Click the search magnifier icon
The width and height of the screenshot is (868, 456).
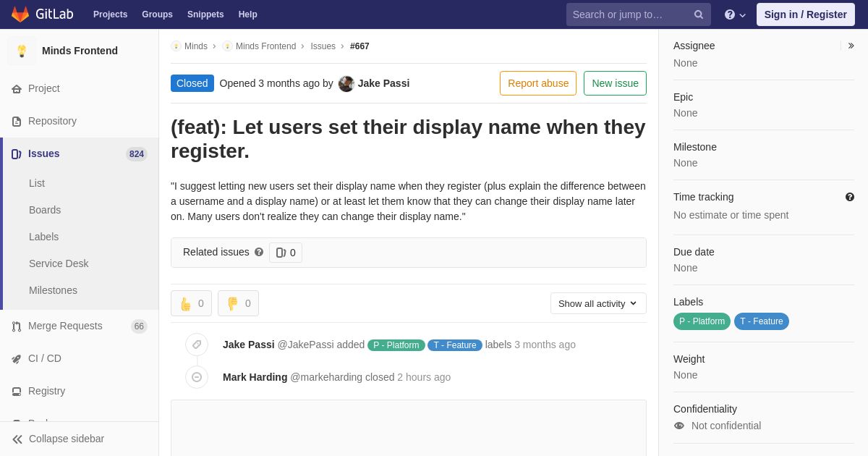tap(698, 14)
